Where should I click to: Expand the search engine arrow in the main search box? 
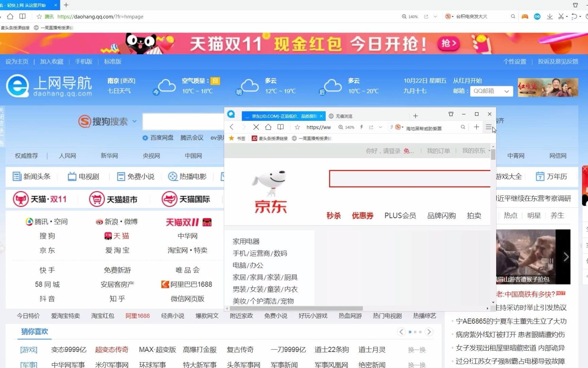[453, 16]
